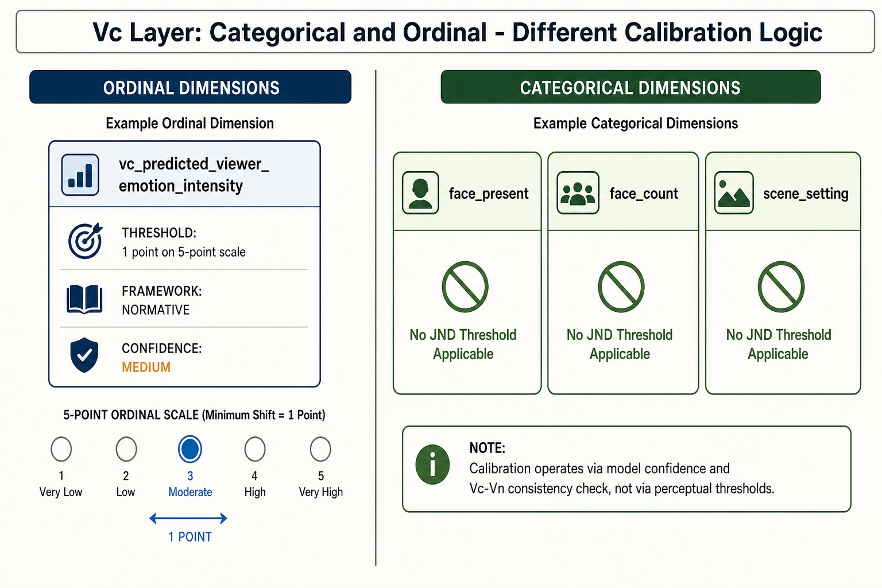Click the shield checkmark icon next to CONFIDENCE
882x588 pixels.
(x=84, y=355)
